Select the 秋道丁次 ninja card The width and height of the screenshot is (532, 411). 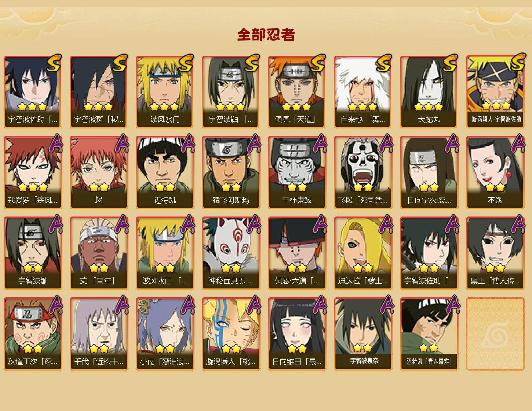pyautogui.click(x=33, y=334)
